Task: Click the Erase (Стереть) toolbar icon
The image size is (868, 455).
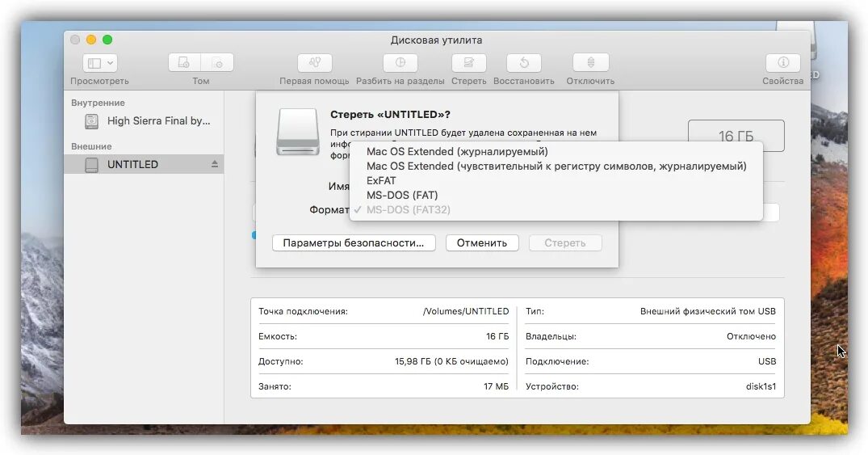Action: [x=469, y=63]
